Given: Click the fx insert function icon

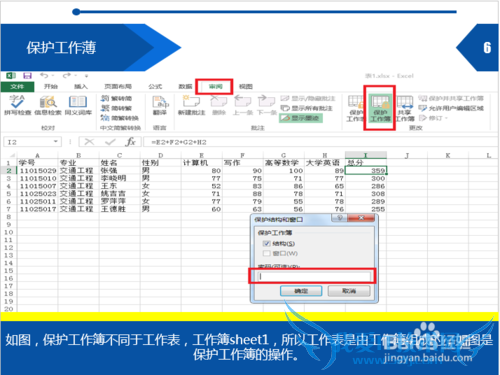Looking at the screenshot, I should 130,142.
